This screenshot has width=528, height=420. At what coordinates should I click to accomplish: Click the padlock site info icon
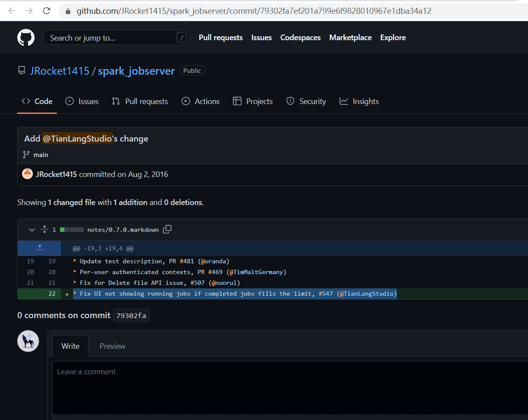click(68, 11)
